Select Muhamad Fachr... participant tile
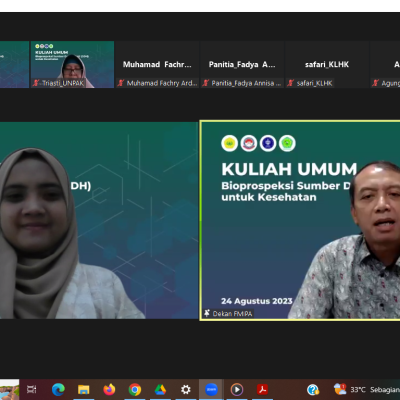 pyautogui.click(x=157, y=64)
